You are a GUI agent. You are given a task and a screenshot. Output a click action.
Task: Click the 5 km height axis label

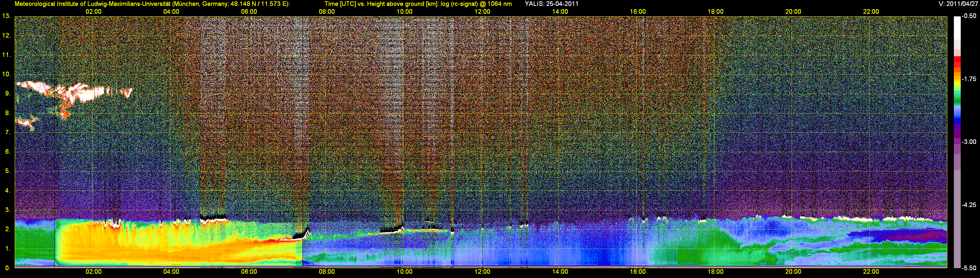pyautogui.click(x=7, y=171)
